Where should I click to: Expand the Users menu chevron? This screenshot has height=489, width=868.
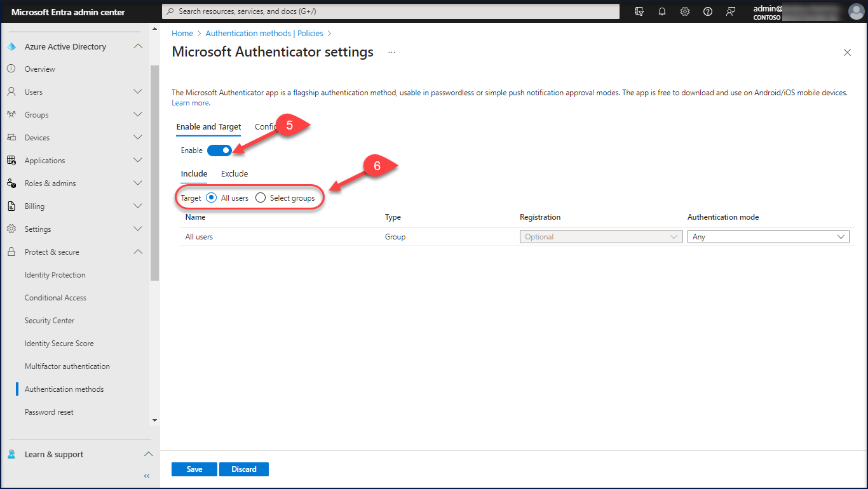pyautogui.click(x=138, y=92)
